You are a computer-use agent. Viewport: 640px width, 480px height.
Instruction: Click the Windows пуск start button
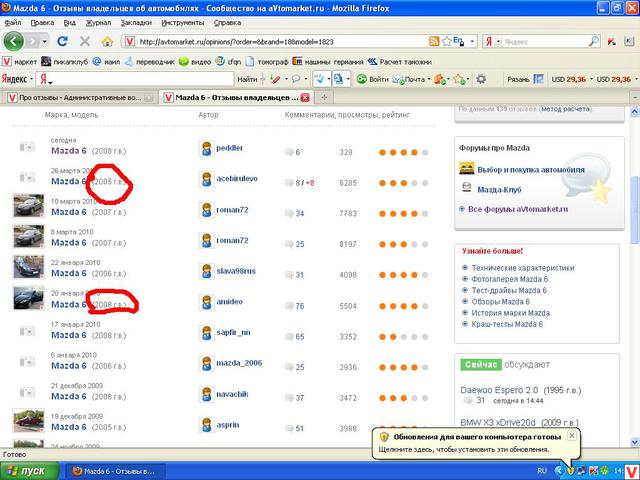(x=29, y=471)
